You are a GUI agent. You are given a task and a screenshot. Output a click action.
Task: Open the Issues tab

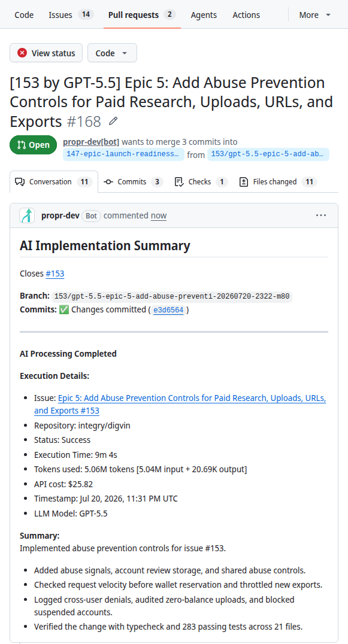(x=71, y=15)
